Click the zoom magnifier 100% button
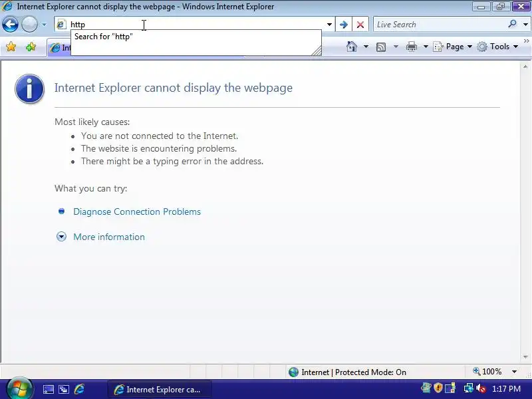 pos(487,372)
